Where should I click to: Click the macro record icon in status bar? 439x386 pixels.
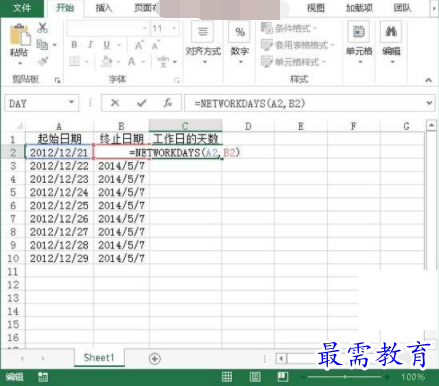(x=43, y=377)
